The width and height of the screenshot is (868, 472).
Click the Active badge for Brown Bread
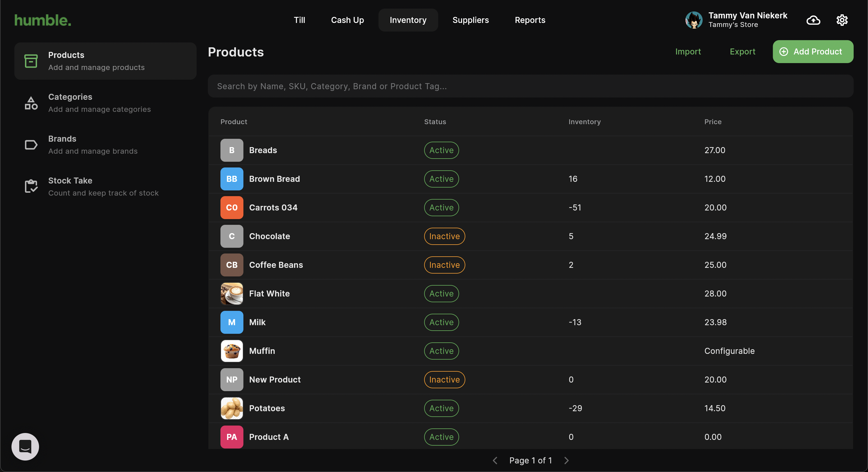click(441, 179)
